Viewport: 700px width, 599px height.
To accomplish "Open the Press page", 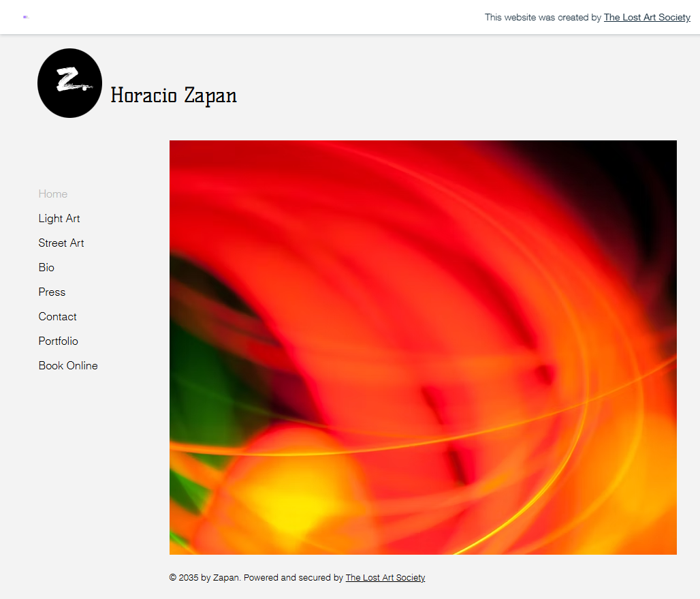I will (x=52, y=292).
